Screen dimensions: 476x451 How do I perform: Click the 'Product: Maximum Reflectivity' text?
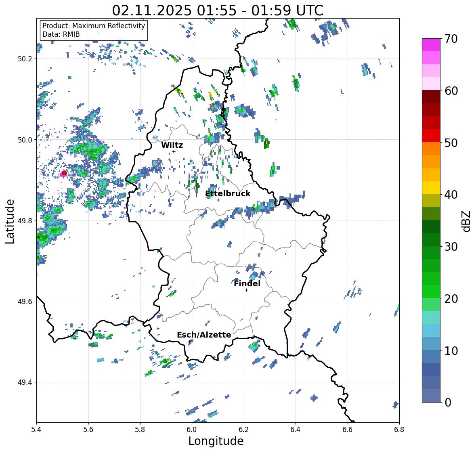94,26
